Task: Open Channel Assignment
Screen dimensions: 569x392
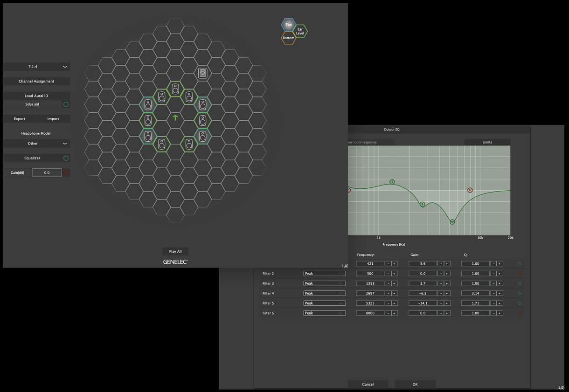Action: tap(36, 81)
